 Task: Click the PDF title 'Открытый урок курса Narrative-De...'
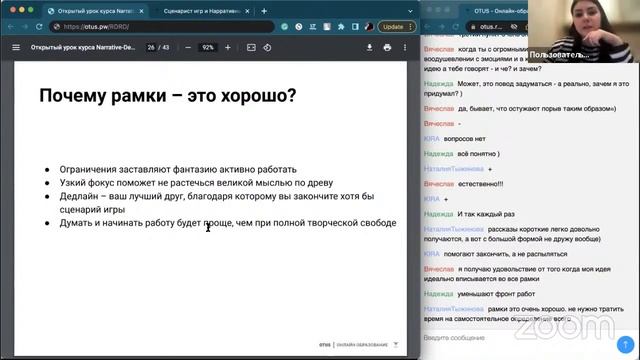click(83, 47)
